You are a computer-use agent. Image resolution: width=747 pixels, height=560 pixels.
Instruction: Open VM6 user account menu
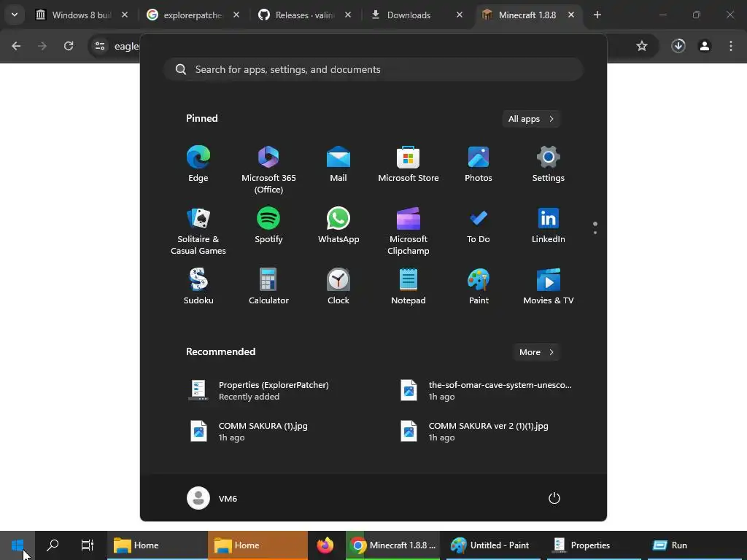pyautogui.click(x=212, y=498)
